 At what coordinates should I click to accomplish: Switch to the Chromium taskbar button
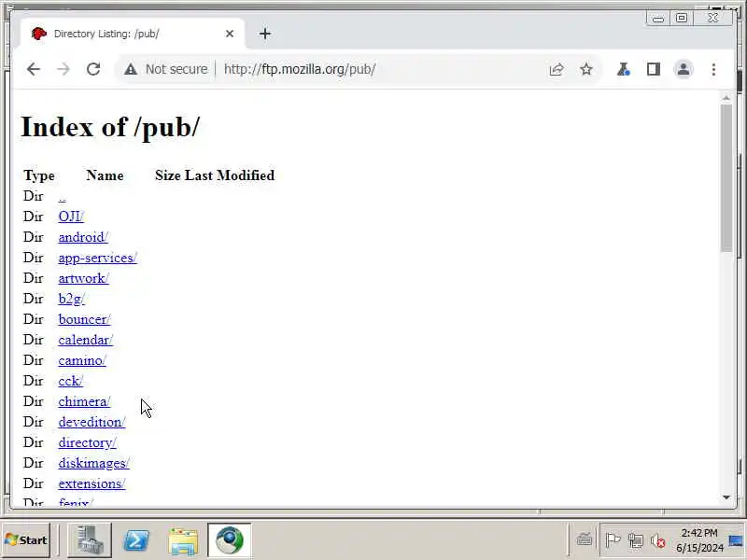point(229,540)
